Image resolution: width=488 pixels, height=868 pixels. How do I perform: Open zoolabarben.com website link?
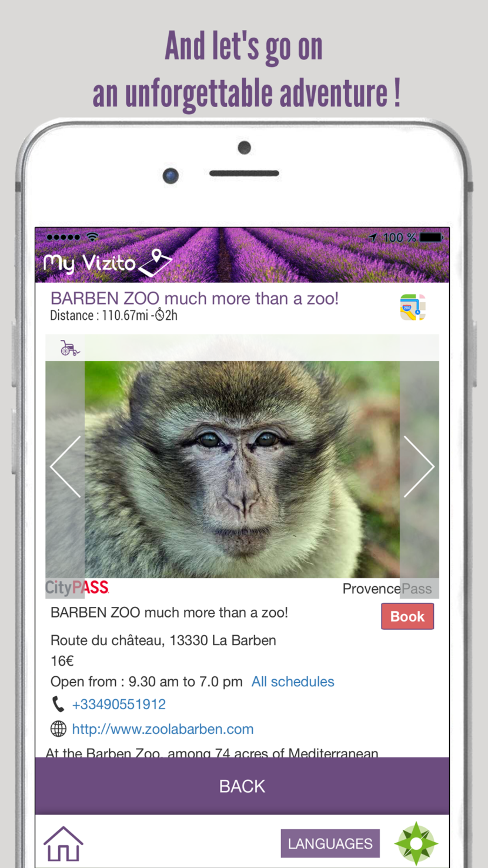tap(163, 729)
